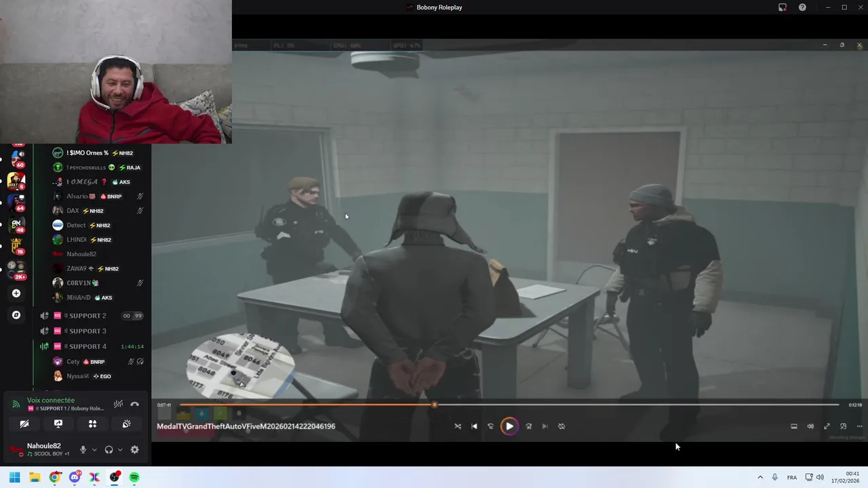Toggle repeat mode in the media player

tap(561, 426)
